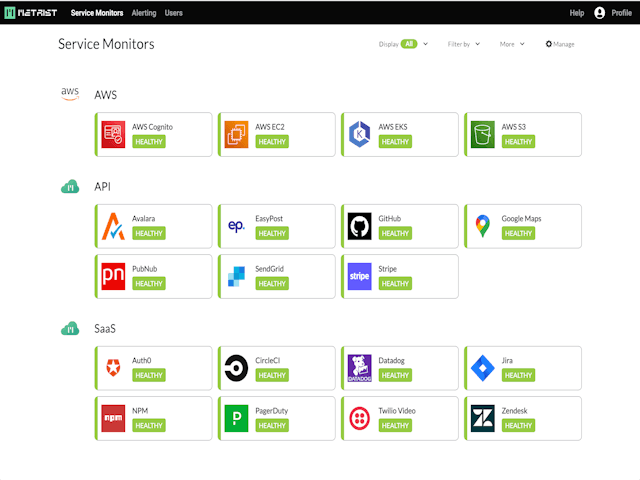Click the Twilio Video logo icon
Viewport: 640px width, 480px height.
[360, 418]
